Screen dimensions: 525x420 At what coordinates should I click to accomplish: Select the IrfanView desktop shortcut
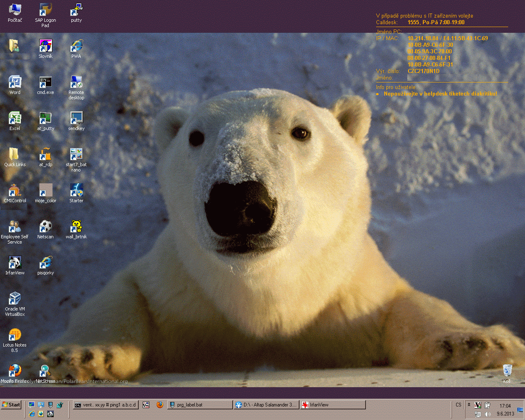click(15, 263)
